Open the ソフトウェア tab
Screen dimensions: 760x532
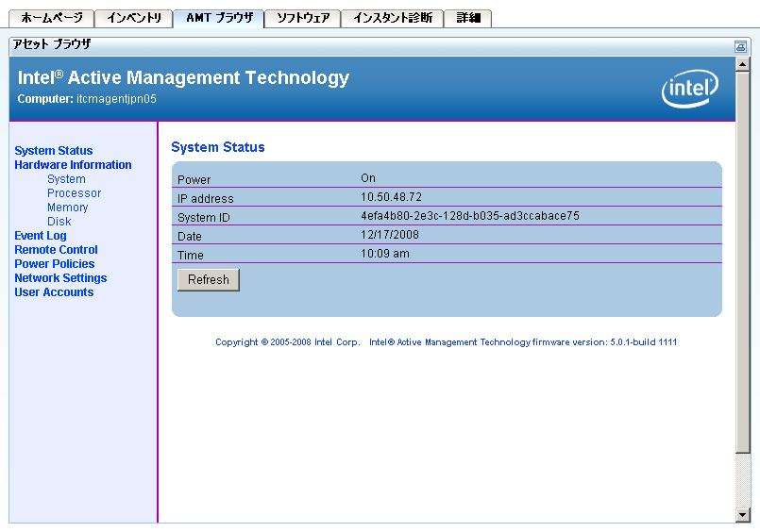(x=303, y=19)
